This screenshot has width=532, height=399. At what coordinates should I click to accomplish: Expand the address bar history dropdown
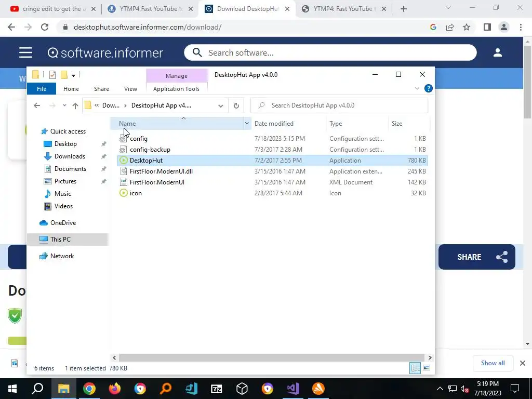(x=220, y=105)
